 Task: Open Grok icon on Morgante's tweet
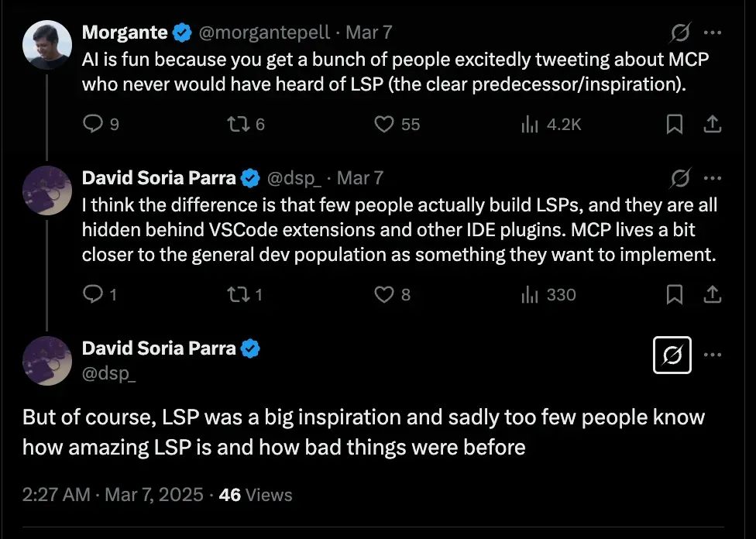(x=680, y=33)
